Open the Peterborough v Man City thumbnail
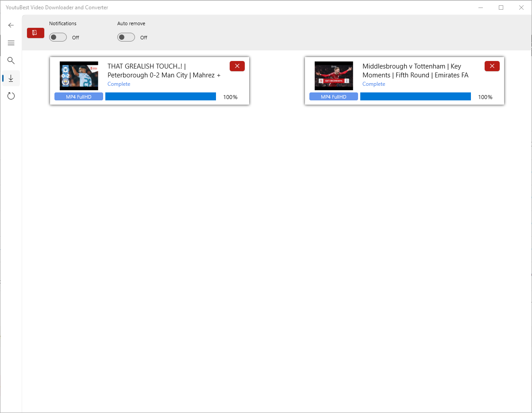 (x=79, y=76)
